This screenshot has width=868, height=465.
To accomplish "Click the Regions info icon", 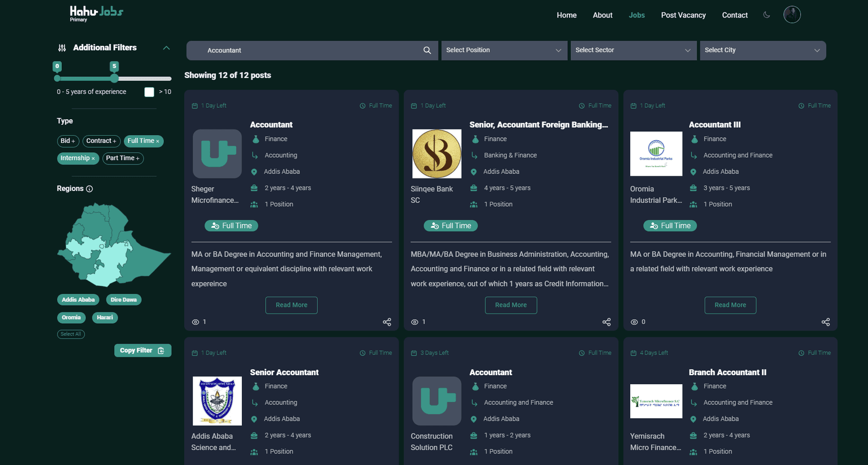I will [89, 189].
